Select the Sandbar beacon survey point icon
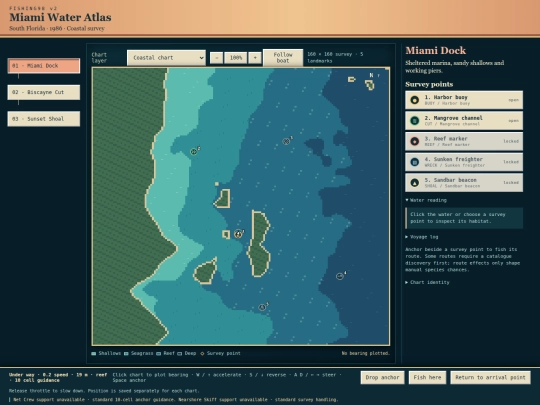Viewport: 540px width, 405px height. (x=415, y=183)
